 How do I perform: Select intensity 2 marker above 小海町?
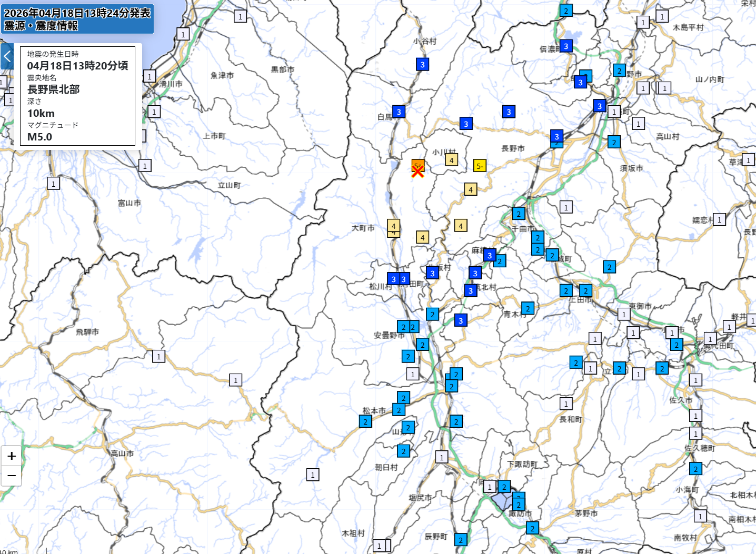pos(695,469)
